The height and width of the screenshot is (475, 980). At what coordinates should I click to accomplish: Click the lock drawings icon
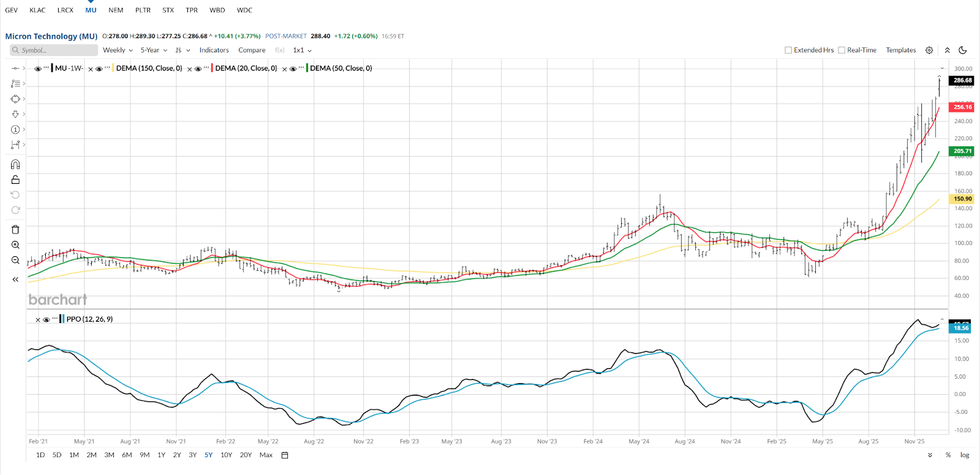(x=15, y=180)
